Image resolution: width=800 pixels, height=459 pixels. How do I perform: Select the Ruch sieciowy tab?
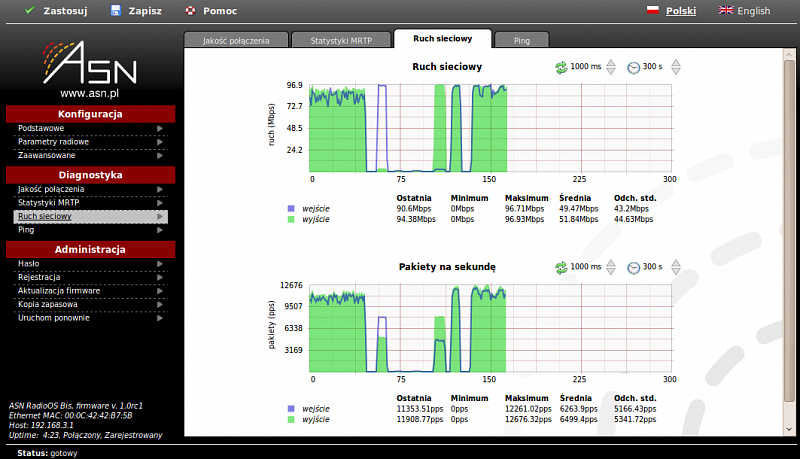[x=443, y=39]
